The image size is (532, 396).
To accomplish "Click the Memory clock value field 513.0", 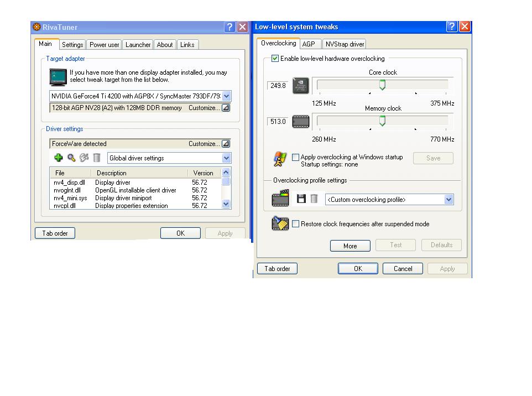I will [278, 122].
